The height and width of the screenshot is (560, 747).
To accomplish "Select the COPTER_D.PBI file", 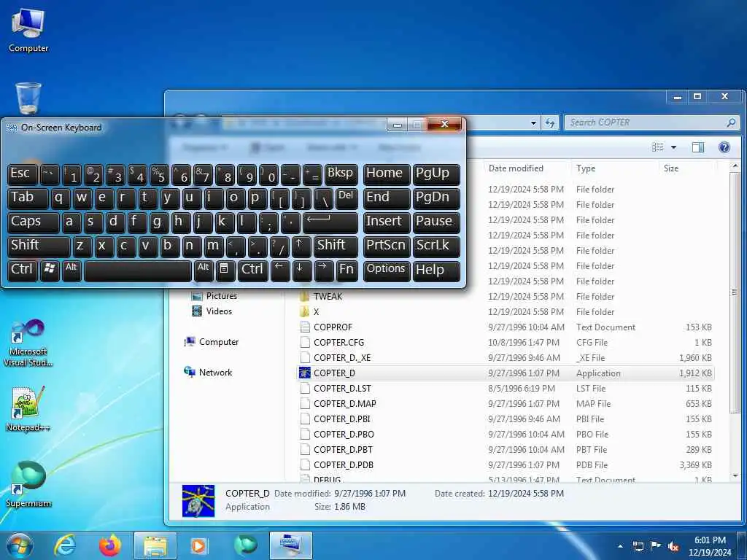I will [x=335, y=419].
